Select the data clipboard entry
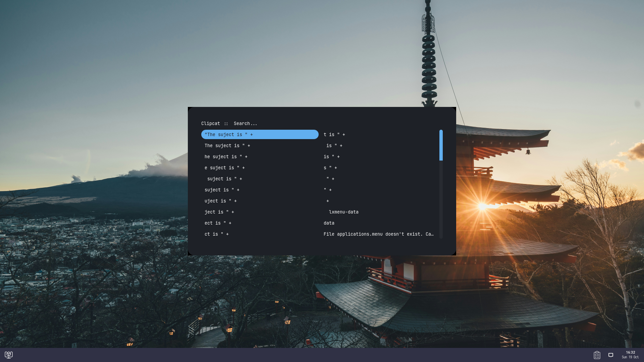 pos(379,223)
